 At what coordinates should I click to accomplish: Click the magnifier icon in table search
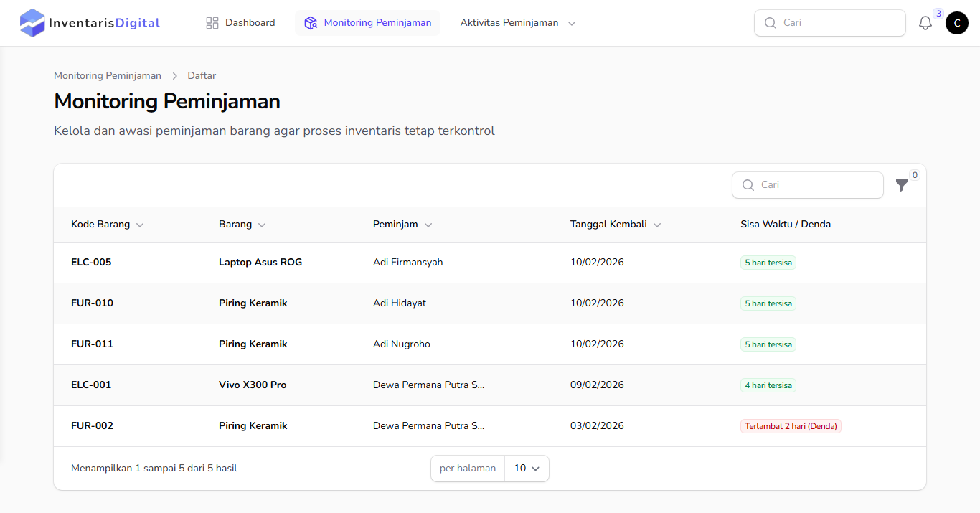[x=748, y=185]
